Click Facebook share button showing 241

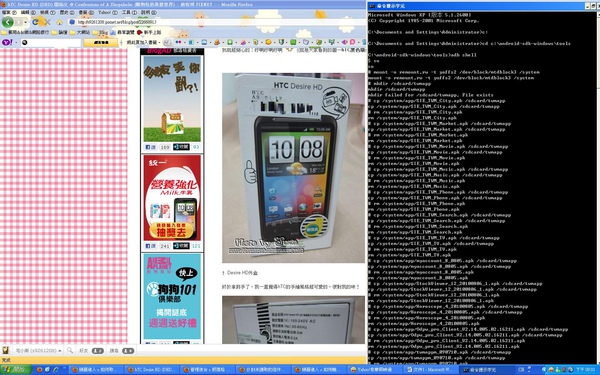(x=150, y=246)
